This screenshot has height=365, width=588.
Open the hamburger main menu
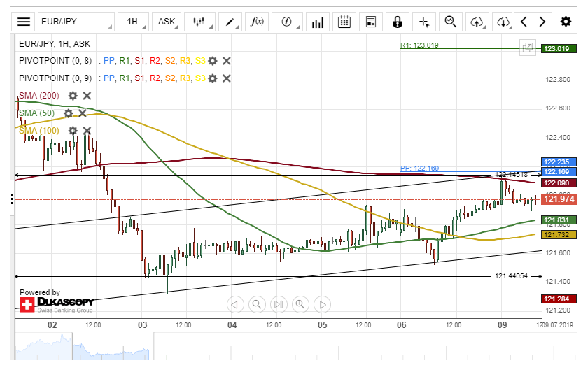pyautogui.click(x=24, y=22)
